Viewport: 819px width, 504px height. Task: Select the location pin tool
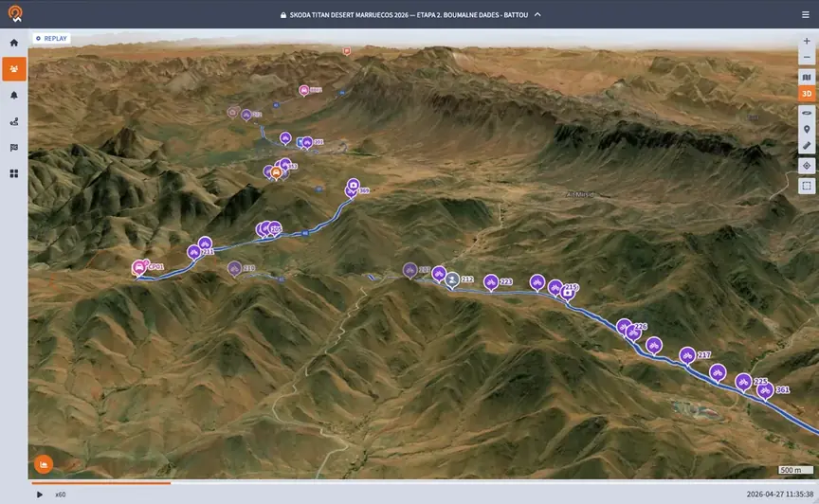[x=807, y=129]
